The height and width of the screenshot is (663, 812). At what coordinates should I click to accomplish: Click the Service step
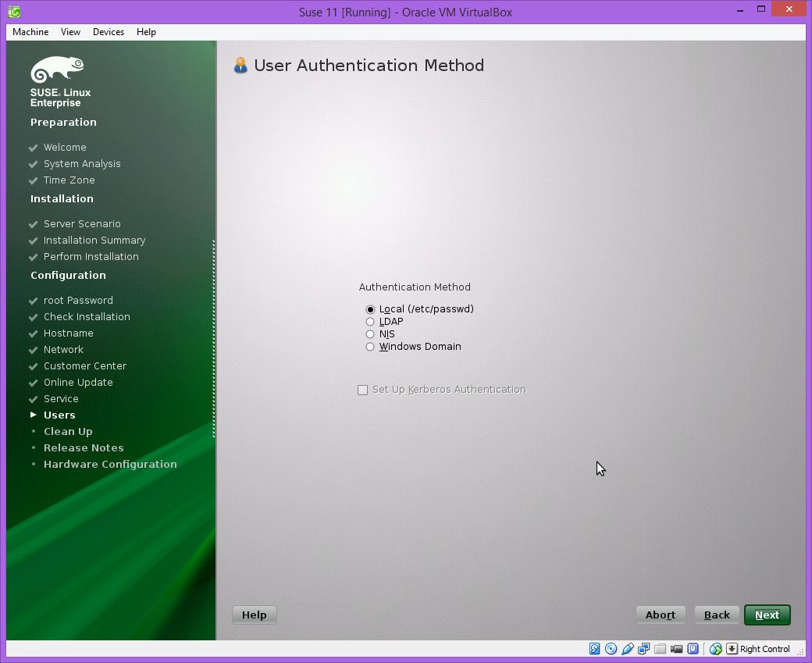[x=61, y=399]
